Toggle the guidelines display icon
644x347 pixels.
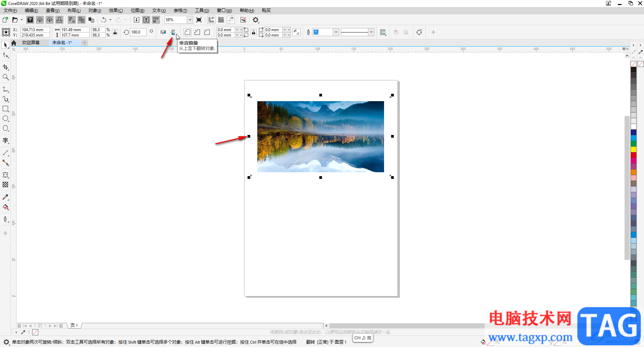tap(231, 20)
